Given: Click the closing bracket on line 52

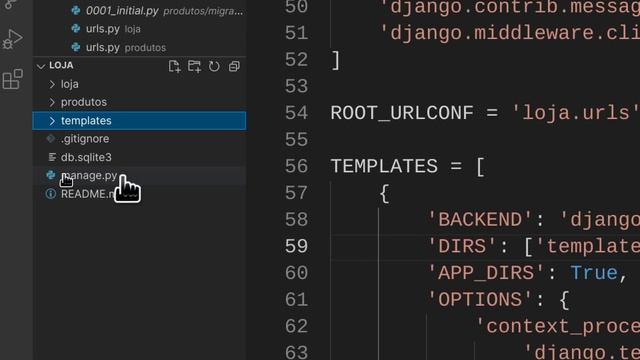Looking at the screenshot, I should (336, 60).
